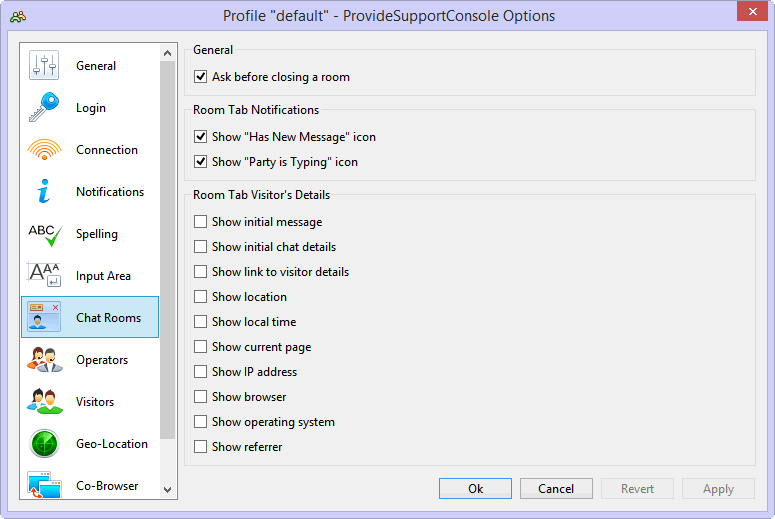Click the Operators headset people icon
The height and width of the screenshot is (519, 775).
tap(44, 359)
